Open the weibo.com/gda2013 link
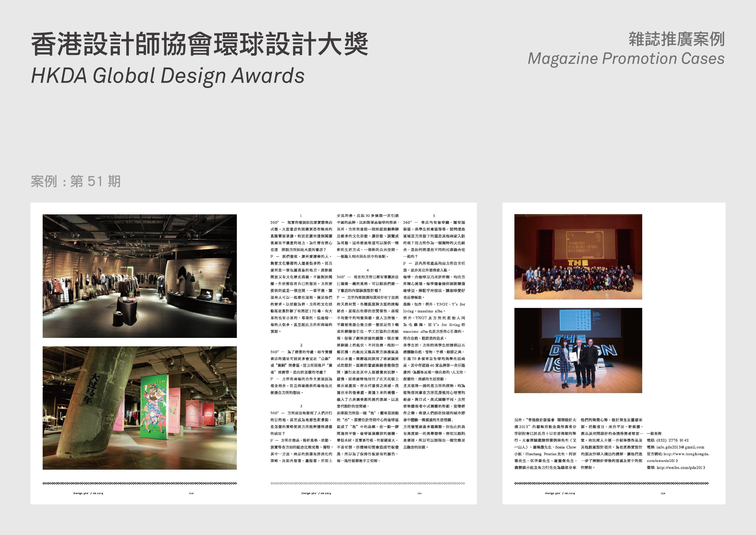The image size is (756, 535). click(681, 468)
